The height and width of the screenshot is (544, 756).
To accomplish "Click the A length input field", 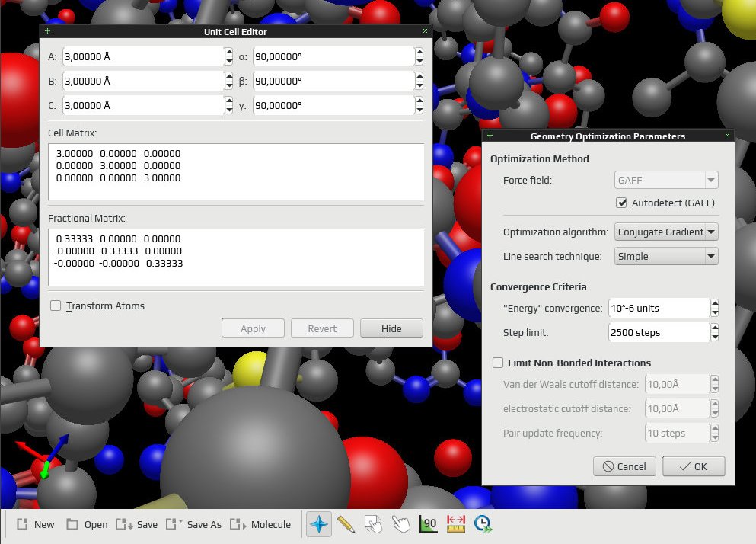I will 143,56.
